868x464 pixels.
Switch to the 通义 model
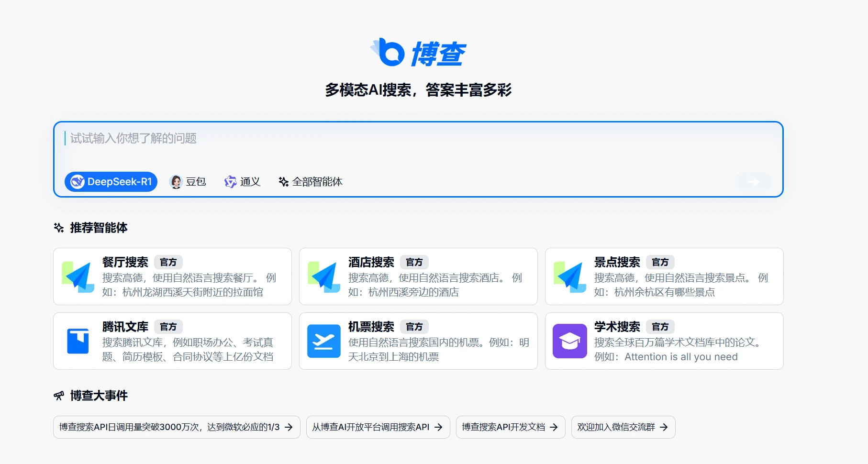pos(243,182)
